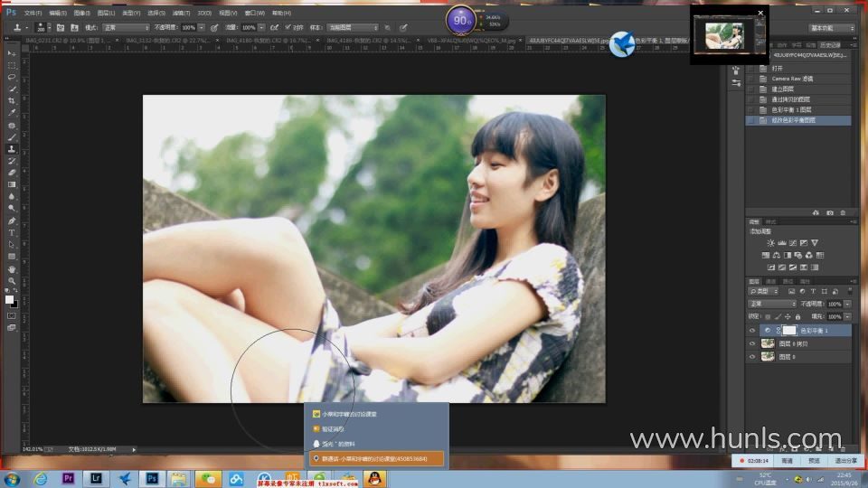Image resolution: width=868 pixels, height=488 pixels.
Task: Select the Camera Raw 滤镜 history state
Action: pyautogui.click(x=798, y=80)
